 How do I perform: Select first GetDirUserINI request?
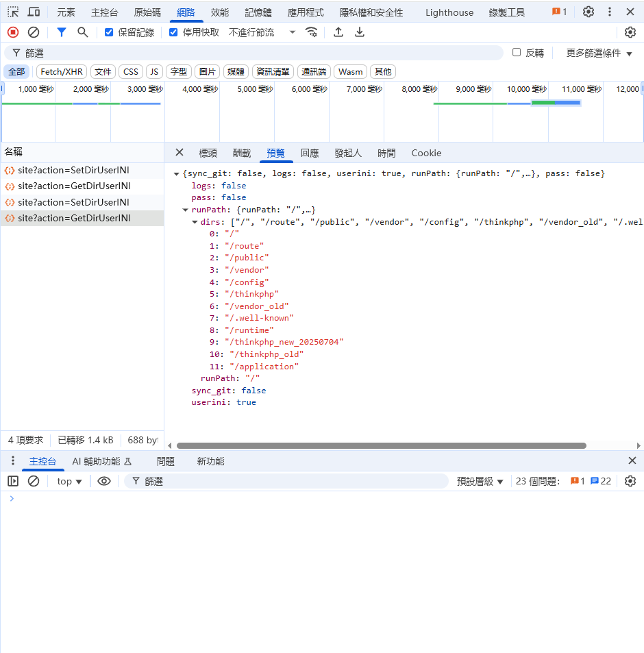[82, 186]
